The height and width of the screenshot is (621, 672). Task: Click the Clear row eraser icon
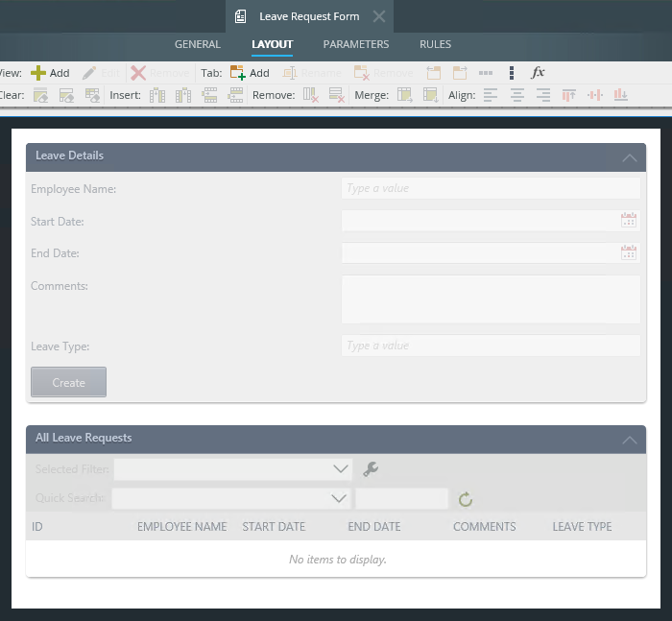pyautogui.click(x=66, y=95)
